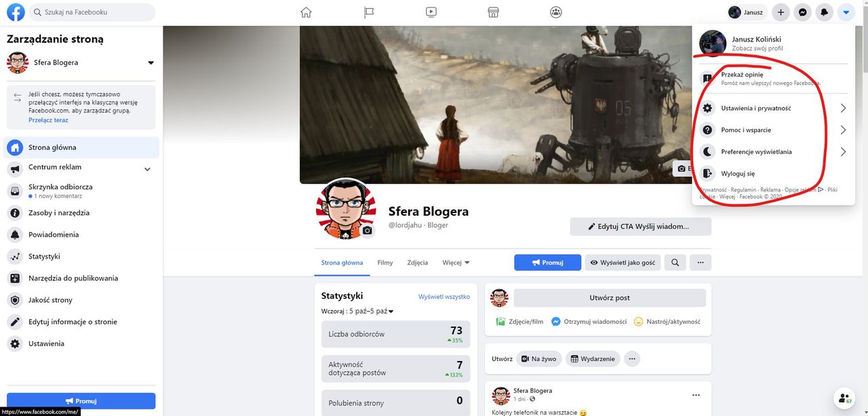Open the Groups icon in top navigation
Image resolution: width=868 pixels, height=416 pixels.
(x=556, y=12)
